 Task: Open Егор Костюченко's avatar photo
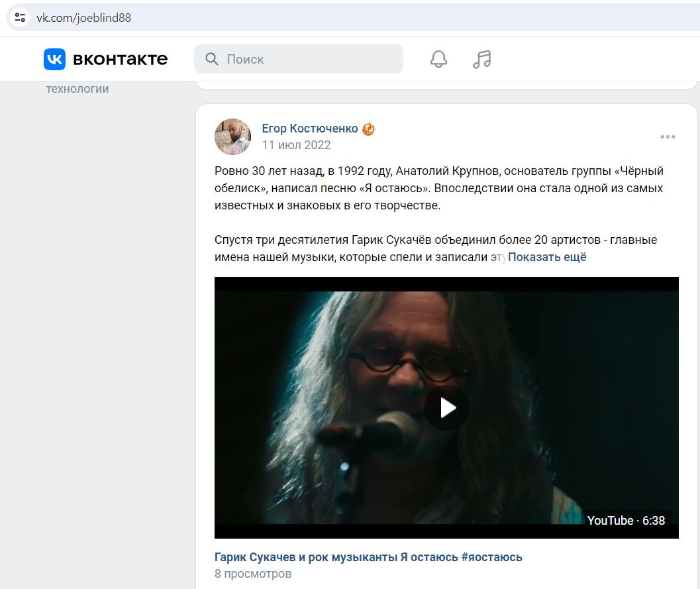232,136
